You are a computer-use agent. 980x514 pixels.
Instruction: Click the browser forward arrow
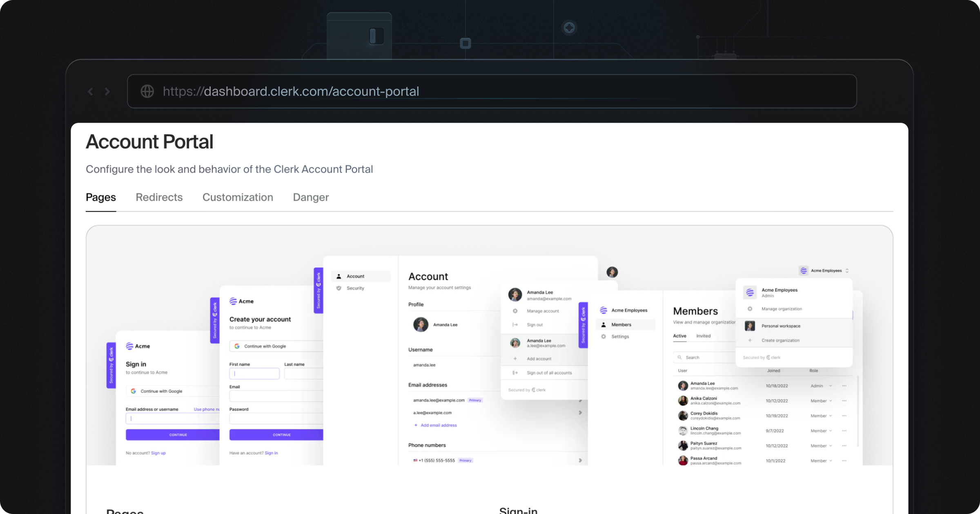[107, 91]
